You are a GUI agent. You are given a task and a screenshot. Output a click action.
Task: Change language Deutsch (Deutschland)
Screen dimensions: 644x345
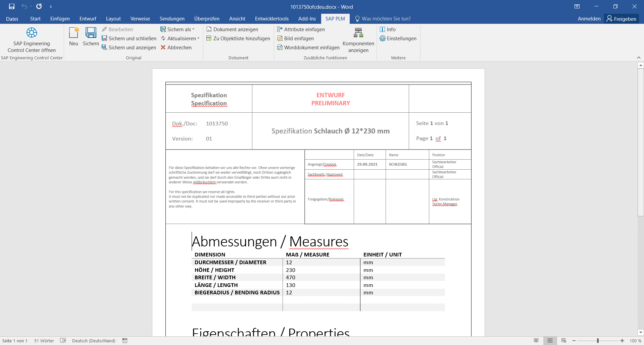point(94,341)
